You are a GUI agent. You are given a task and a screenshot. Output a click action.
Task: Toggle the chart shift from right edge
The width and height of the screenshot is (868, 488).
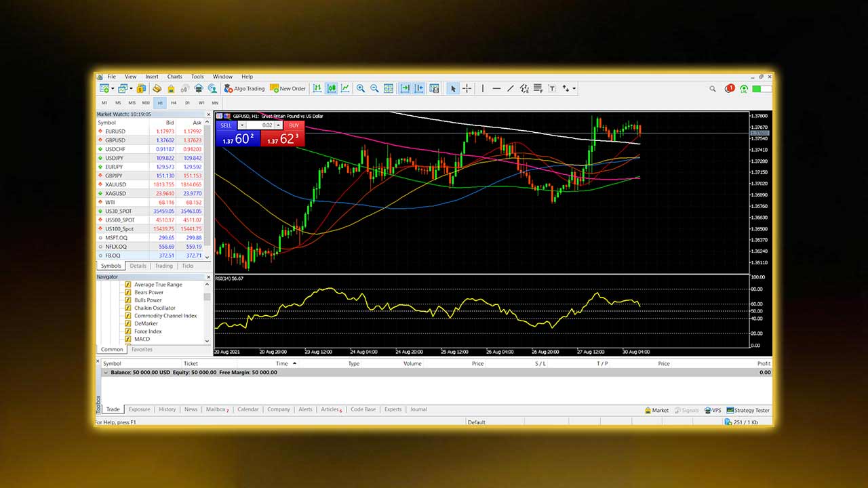[418, 89]
